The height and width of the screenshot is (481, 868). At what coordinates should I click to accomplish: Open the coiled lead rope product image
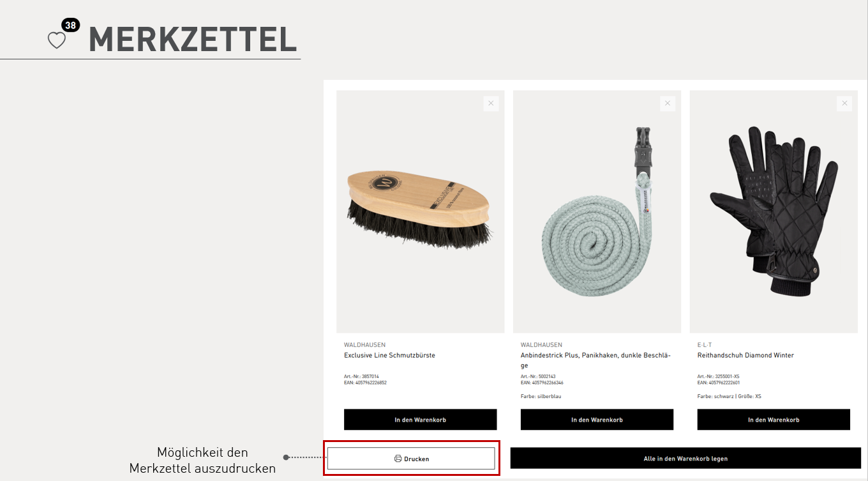coord(597,211)
